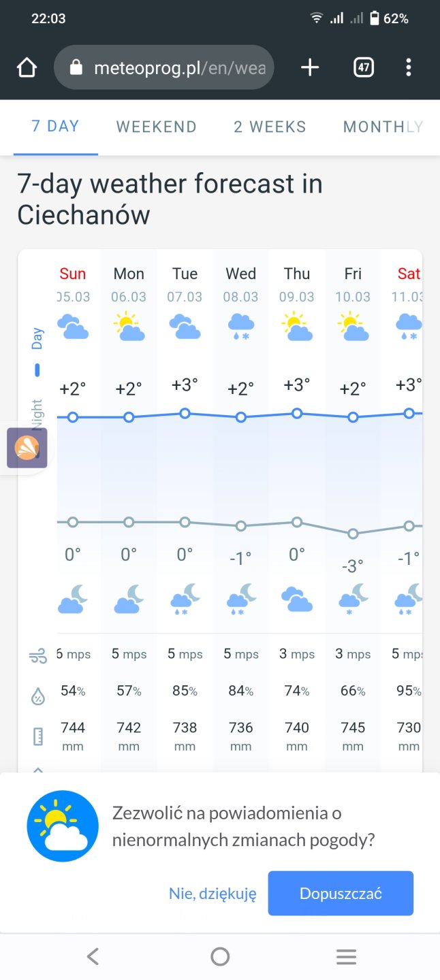Click Tuesday's +3° daytime graph point
The height and width of the screenshot is (980, 440).
[x=185, y=413]
